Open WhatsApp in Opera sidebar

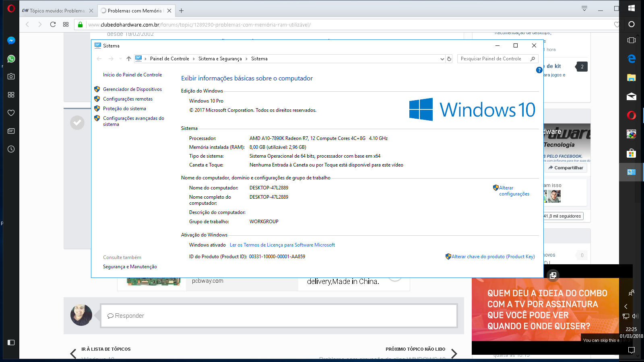[x=11, y=59]
